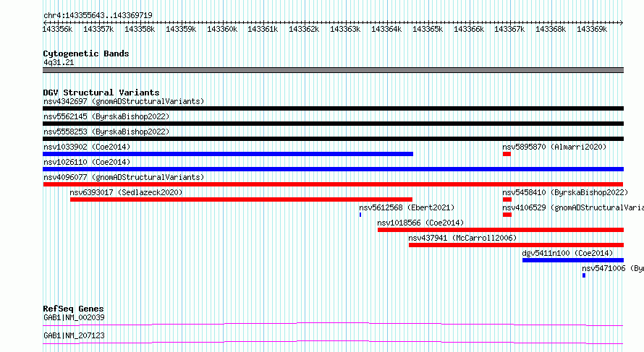Select the blue nsv1033902 variant bar
Image resolution: width=644 pixels, height=352 pixels.
click(x=228, y=154)
